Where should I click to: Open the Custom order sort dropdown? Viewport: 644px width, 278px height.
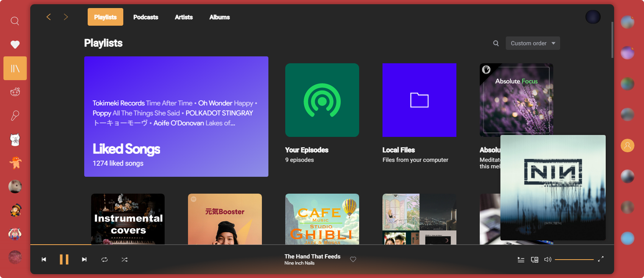point(533,43)
